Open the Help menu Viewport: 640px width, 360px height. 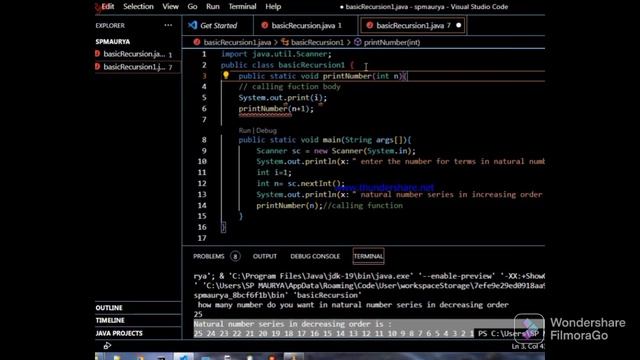pos(273,7)
